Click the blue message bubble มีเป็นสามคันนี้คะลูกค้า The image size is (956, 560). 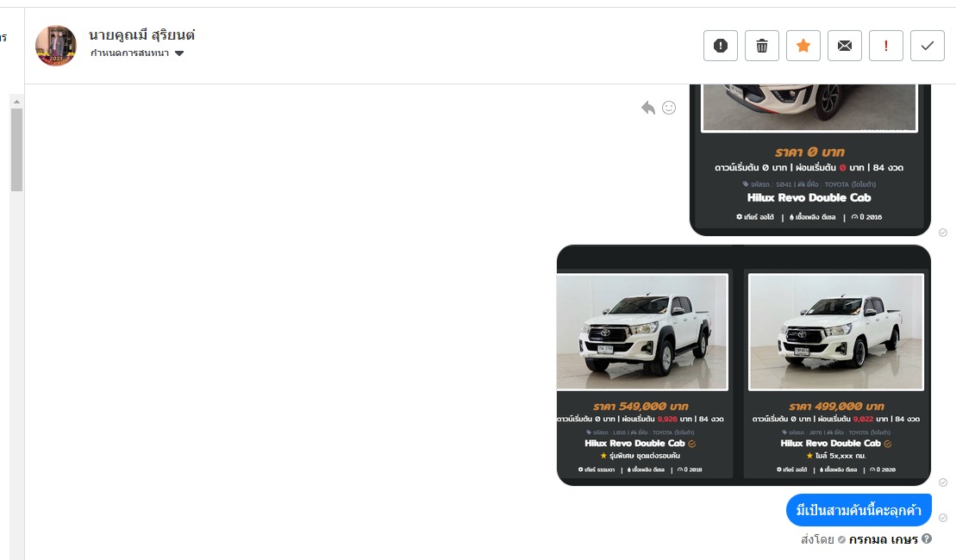[x=859, y=510]
